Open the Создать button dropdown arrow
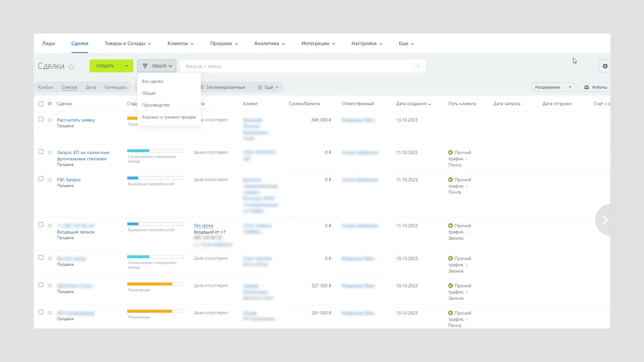 (127, 66)
